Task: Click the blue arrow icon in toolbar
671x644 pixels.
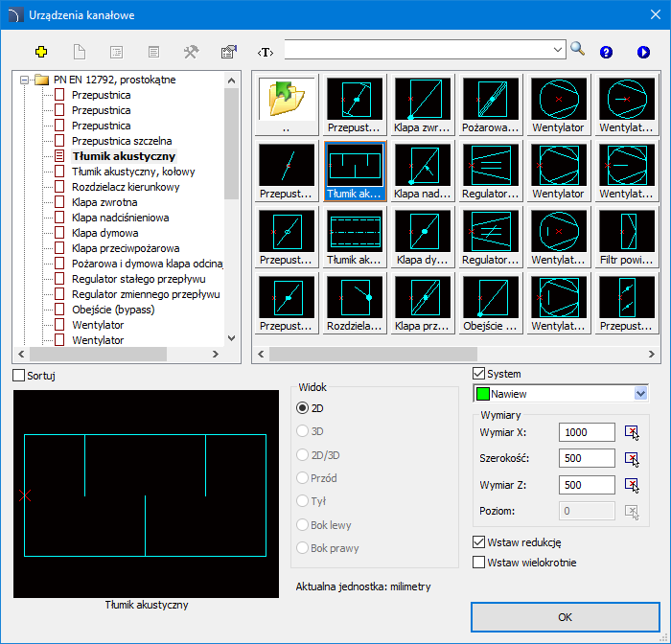Action: pyautogui.click(x=643, y=52)
